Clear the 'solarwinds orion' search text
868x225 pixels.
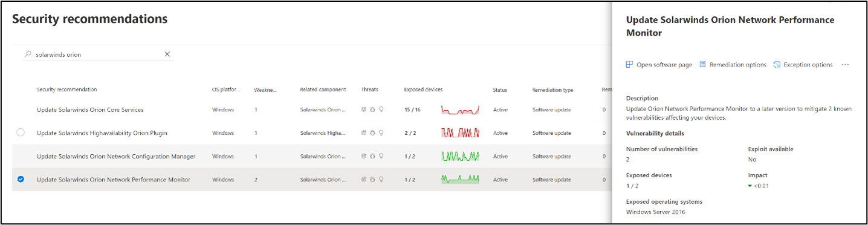pyautogui.click(x=167, y=54)
